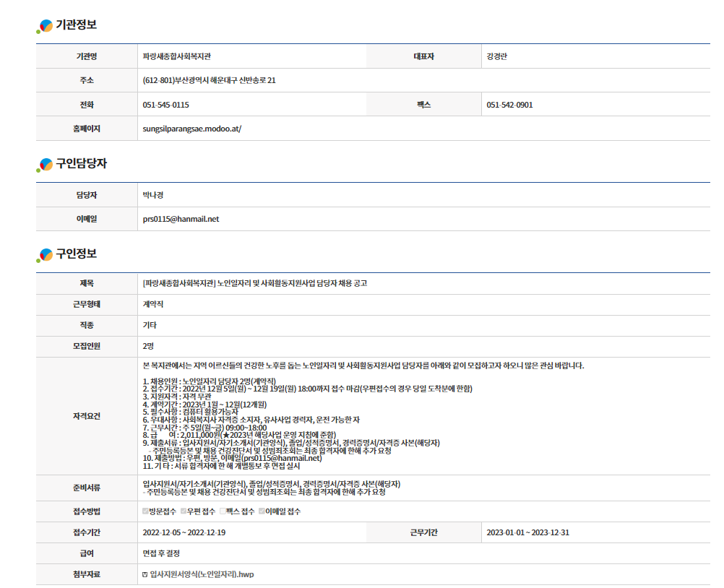724x588 pixels.
Task: Click the 구인담당자 section bullet icon
Action: coord(45,165)
